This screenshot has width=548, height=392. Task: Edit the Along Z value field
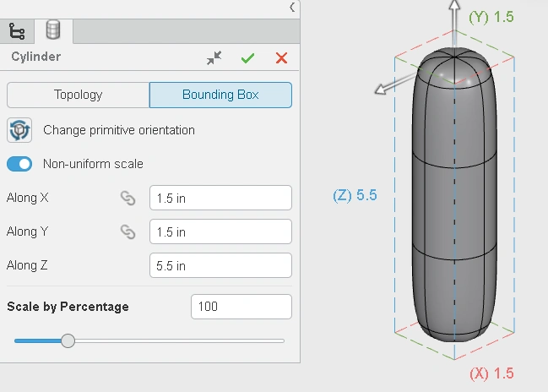(x=220, y=265)
